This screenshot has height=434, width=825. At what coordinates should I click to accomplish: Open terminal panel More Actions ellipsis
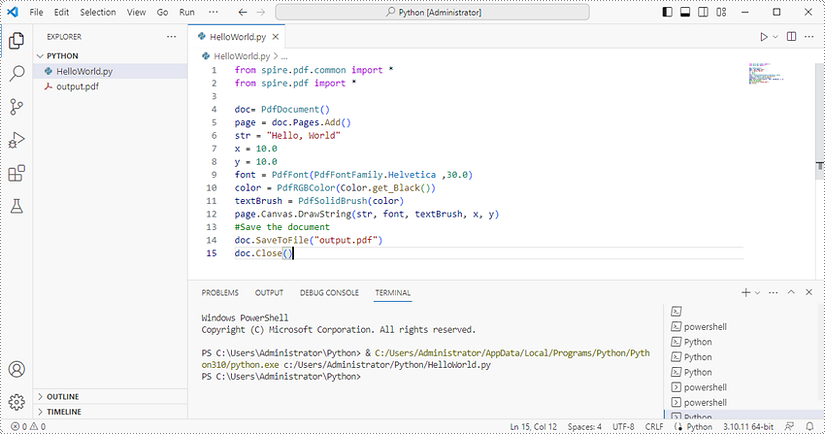(x=773, y=292)
